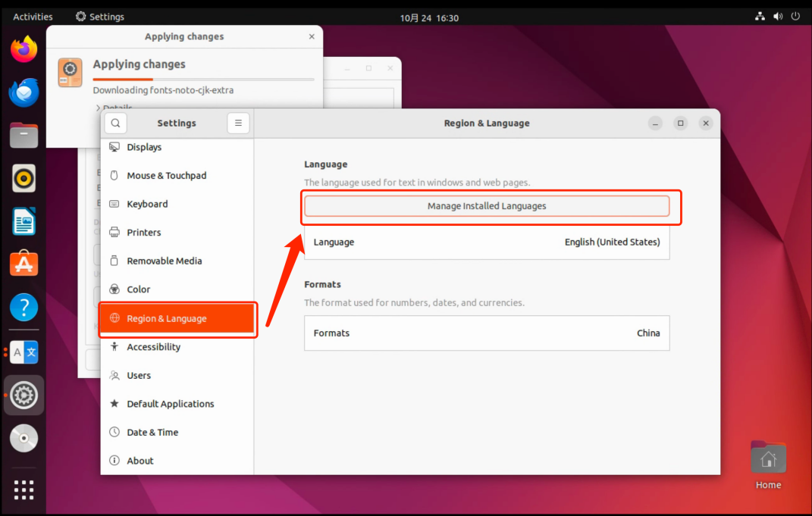Open Firefox from the dock
This screenshot has width=812, height=516.
pos(24,49)
